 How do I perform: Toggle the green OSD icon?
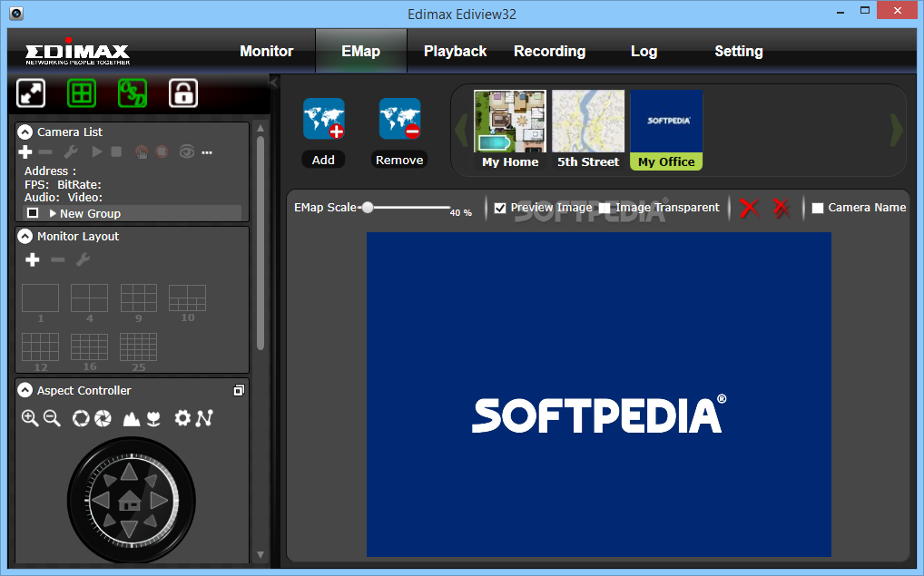tap(132, 93)
